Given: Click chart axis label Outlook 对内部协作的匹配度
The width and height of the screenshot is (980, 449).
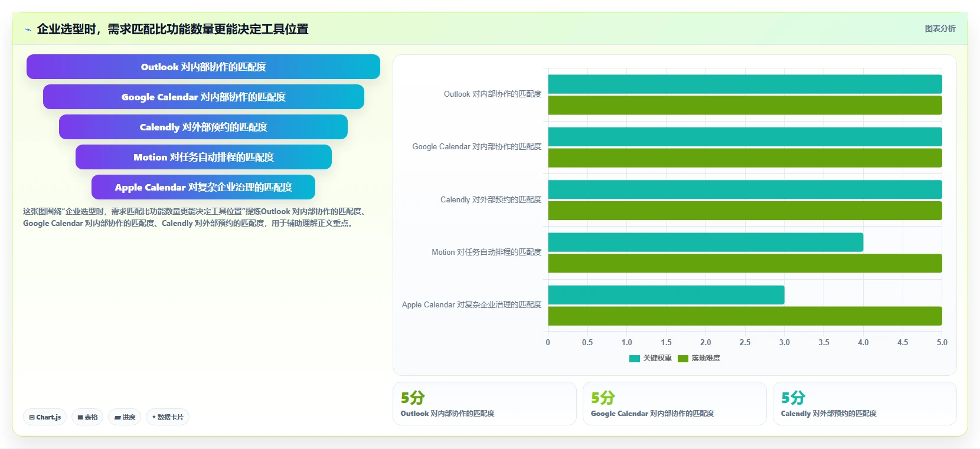Looking at the screenshot, I should [x=492, y=94].
